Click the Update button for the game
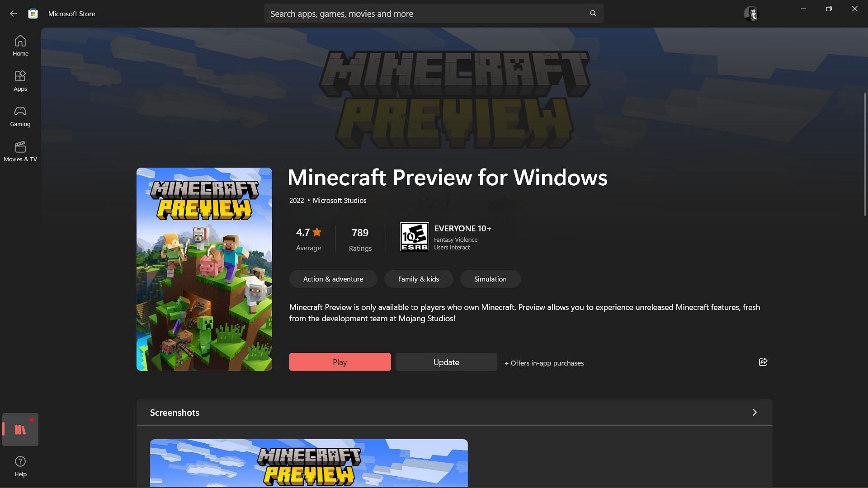 coord(446,361)
